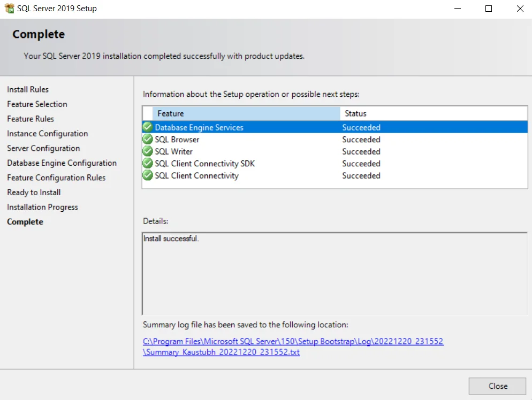Go to the Ready to Install step

click(34, 192)
